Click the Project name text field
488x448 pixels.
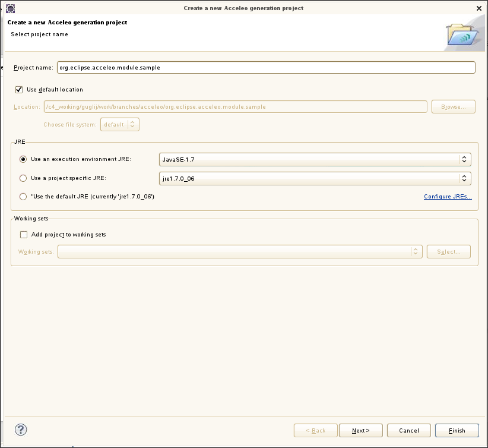coord(266,68)
